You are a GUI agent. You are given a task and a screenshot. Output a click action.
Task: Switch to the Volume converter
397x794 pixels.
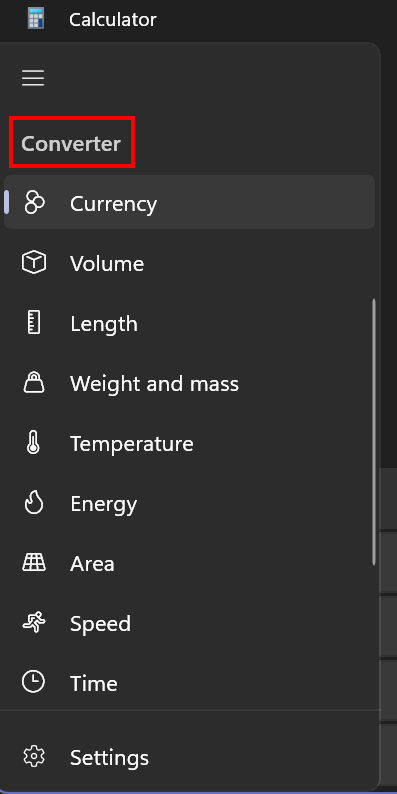click(x=189, y=263)
